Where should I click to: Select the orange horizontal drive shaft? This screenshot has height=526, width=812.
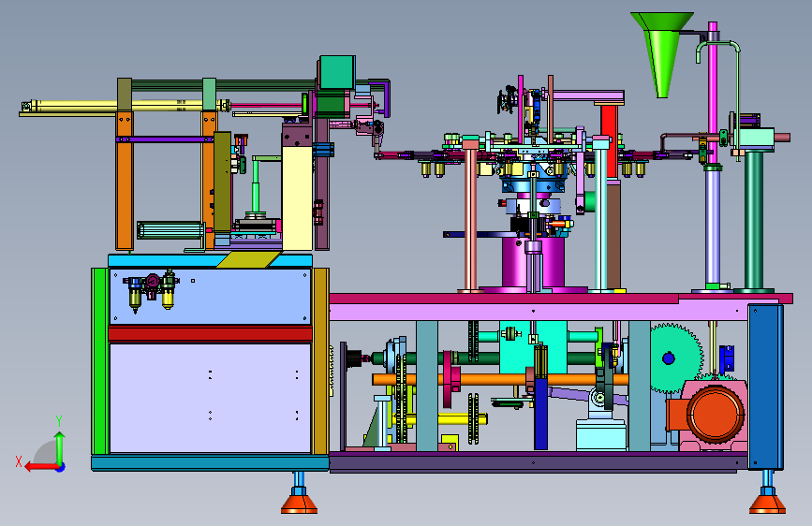click(500, 380)
